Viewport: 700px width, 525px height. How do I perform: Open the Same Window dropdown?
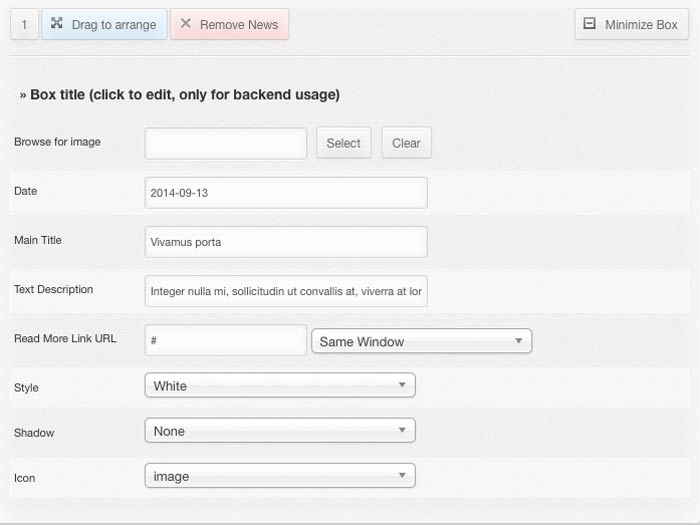(x=421, y=341)
